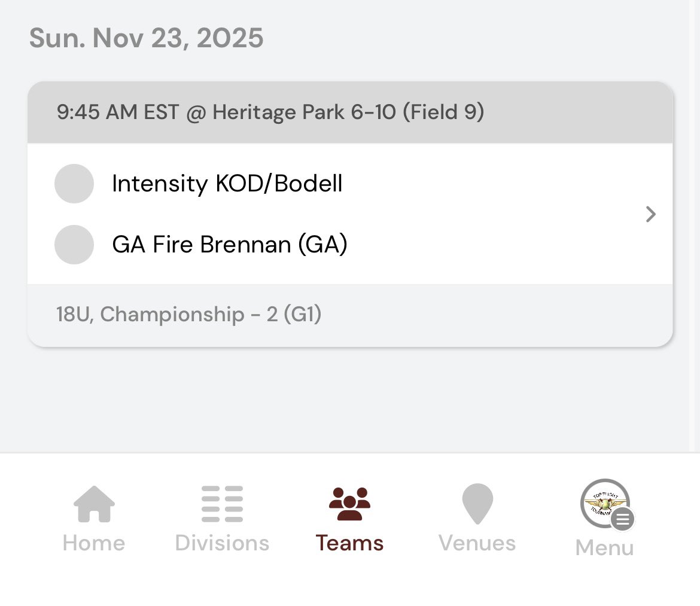Tap the hamburger badge on the Menu logo

tap(622, 519)
